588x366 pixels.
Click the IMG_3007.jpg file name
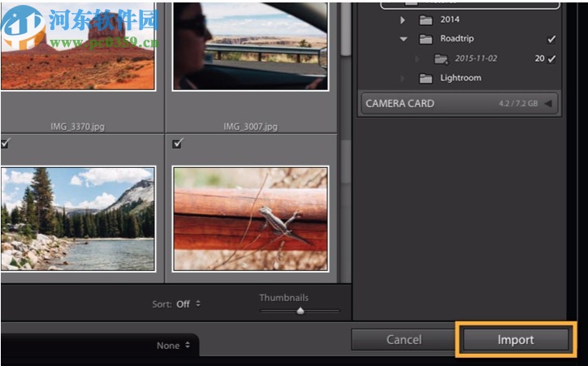(x=250, y=127)
